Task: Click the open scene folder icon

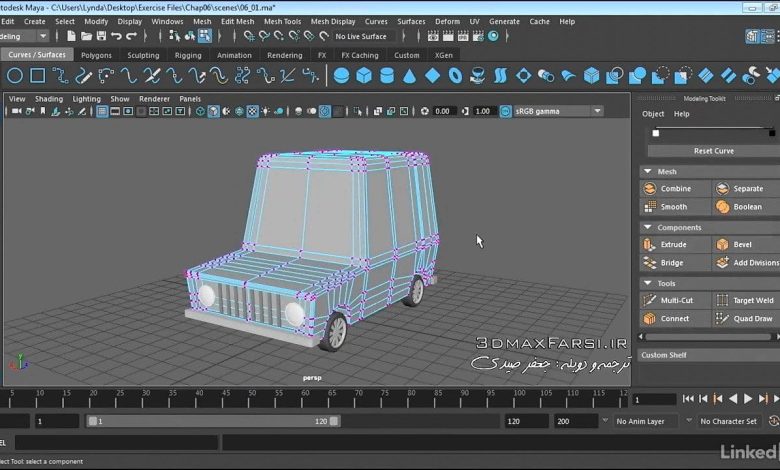Action: click(87, 36)
